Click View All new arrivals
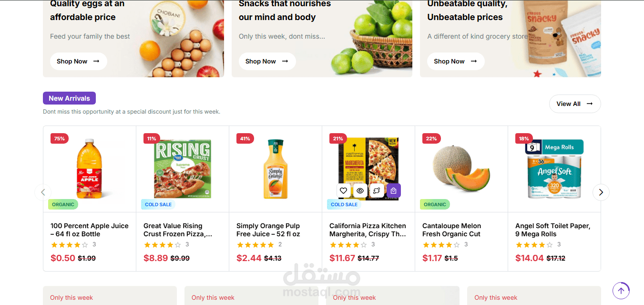644x305 pixels. click(575, 104)
